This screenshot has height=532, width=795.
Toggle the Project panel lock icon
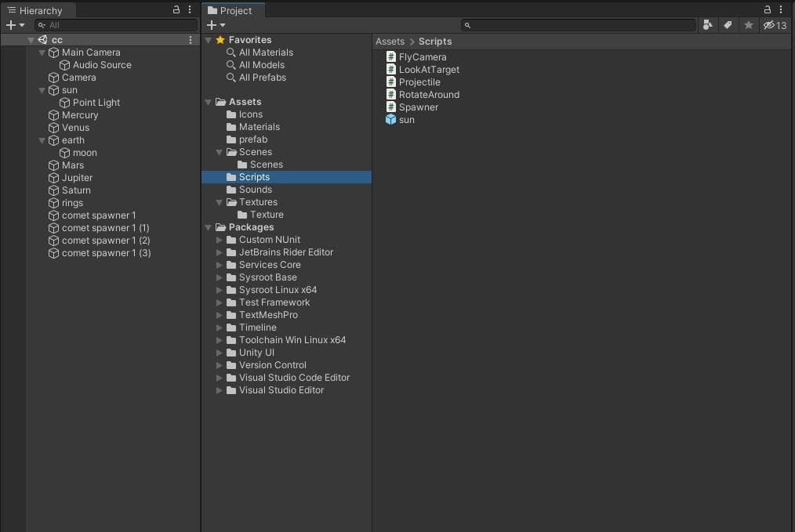coord(768,9)
